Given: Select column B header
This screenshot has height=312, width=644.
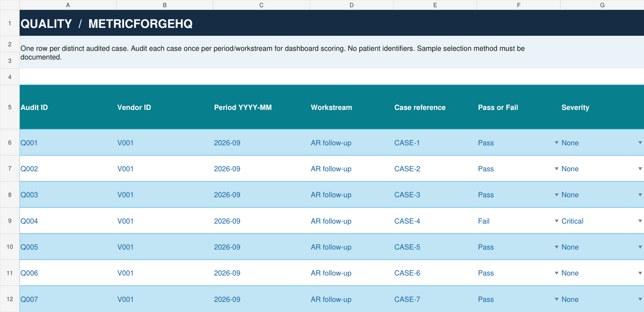Looking at the screenshot, I should pos(164,5).
